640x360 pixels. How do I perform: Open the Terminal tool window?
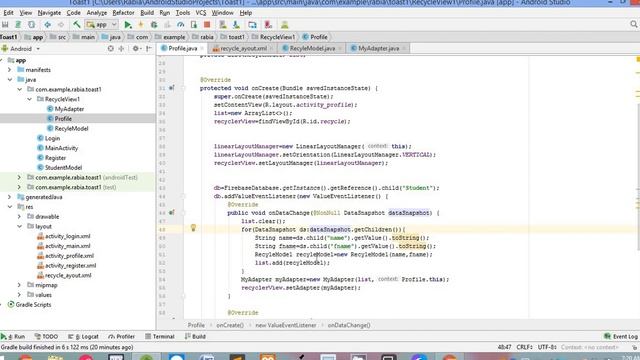(x=160, y=337)
